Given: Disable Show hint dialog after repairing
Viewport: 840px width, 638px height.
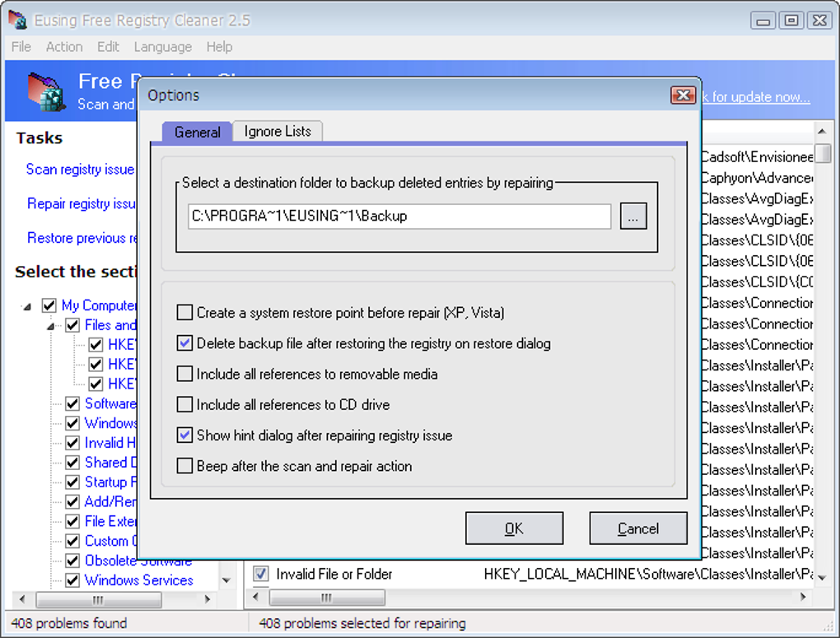Looking at the screenshot, I should point(185,435).
